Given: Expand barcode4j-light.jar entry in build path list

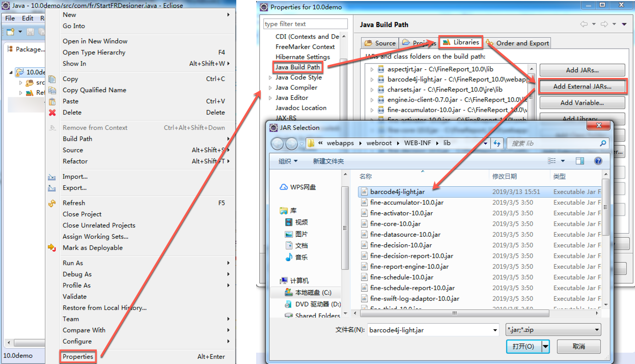Looking at the screenshot, I should click(372, 80).
